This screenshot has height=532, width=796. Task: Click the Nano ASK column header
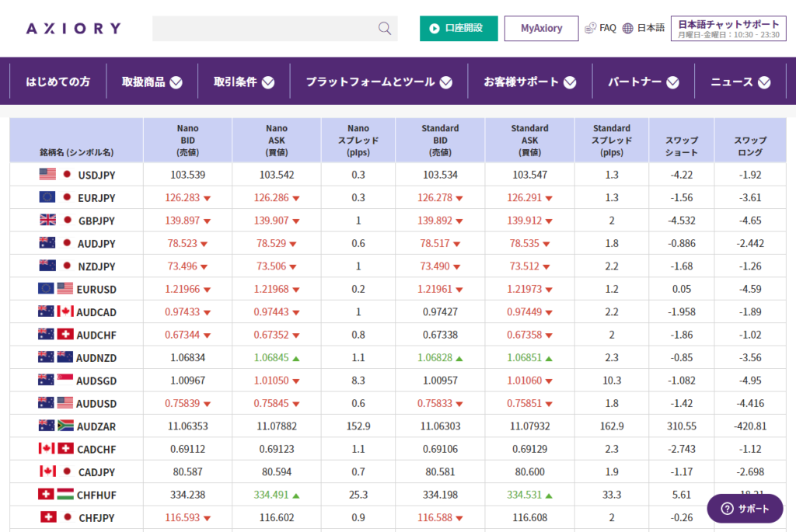(x=277, y=140)
